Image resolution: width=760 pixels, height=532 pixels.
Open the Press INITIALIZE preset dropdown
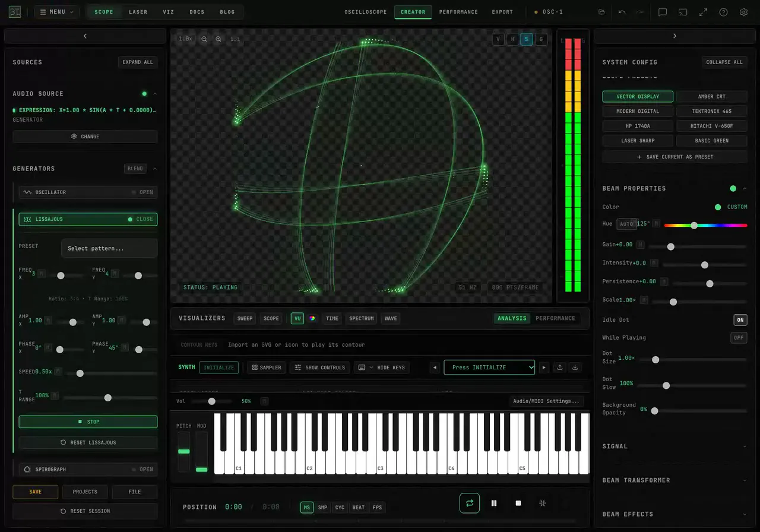coord(489,368)
